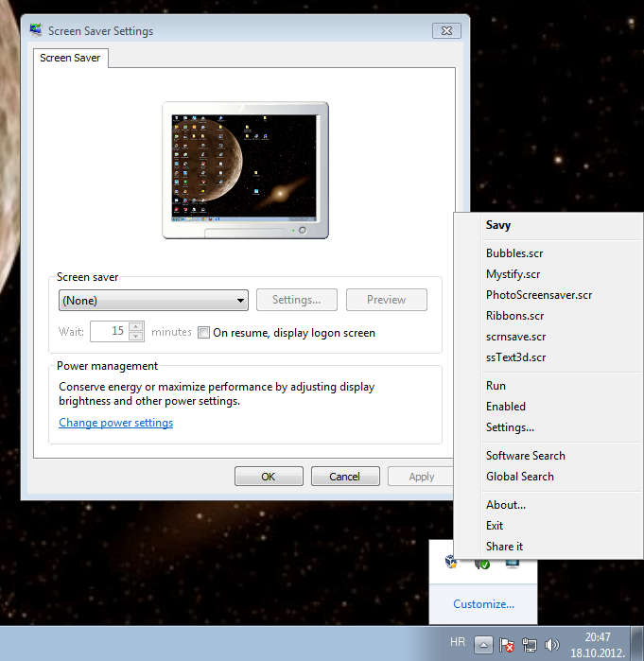The width and height of the screenshot is (644, 661).
Task: Switch to the Screen Saver tab
Action: (72, 58)
